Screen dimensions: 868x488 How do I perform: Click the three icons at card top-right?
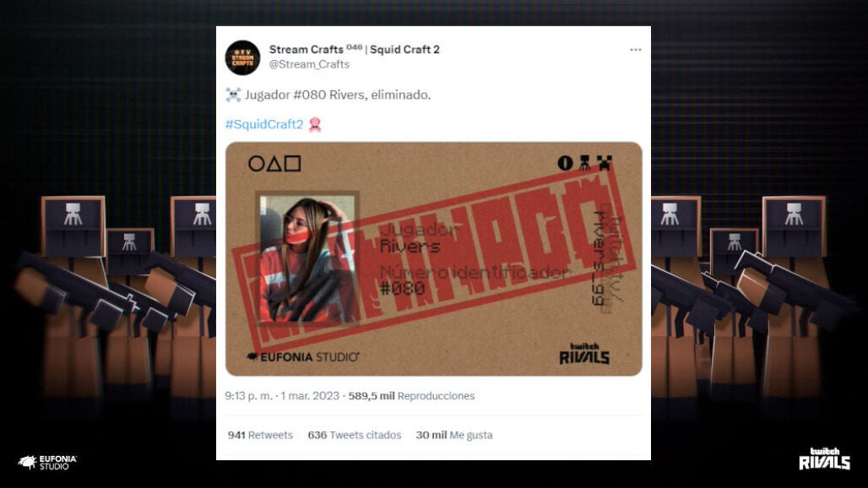[x=584, y=163]
